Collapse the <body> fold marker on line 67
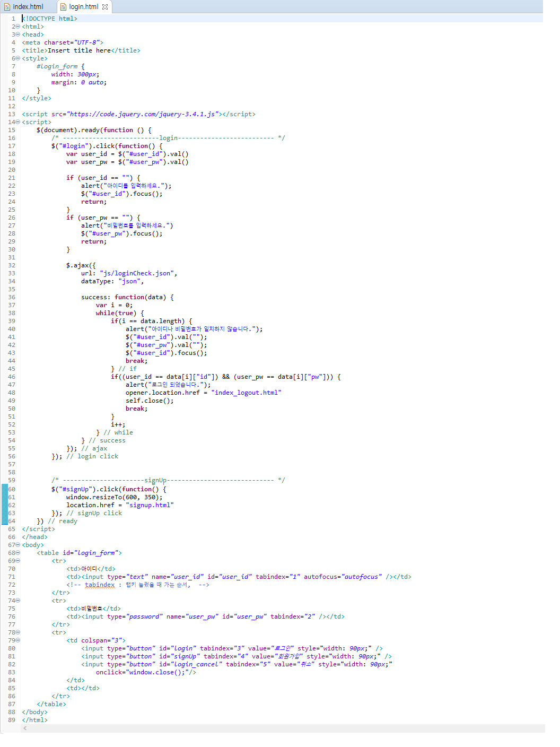560x747 pixels. coord(18,545)
